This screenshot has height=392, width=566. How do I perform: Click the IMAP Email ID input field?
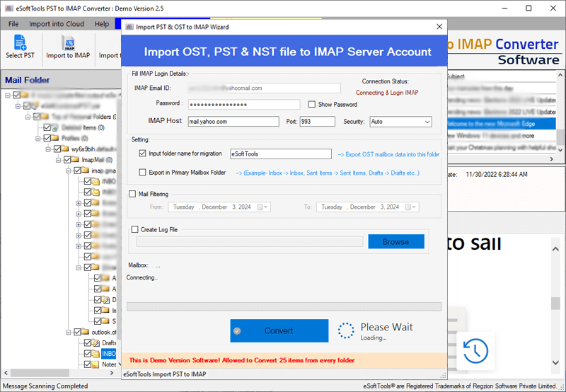(x=264, y=88)
